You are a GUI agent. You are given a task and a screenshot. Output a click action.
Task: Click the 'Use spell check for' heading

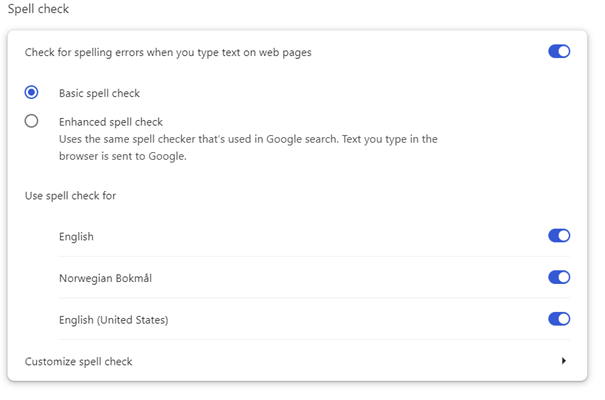point(70,196)
